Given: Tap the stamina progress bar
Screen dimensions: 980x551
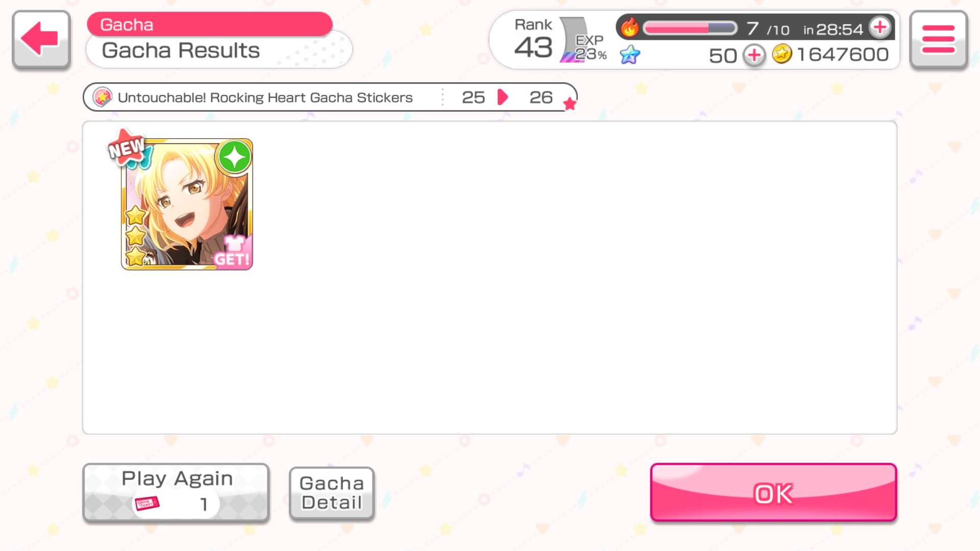Looking at the screenshot, I should pyautogui.click(x=690, y=28).
